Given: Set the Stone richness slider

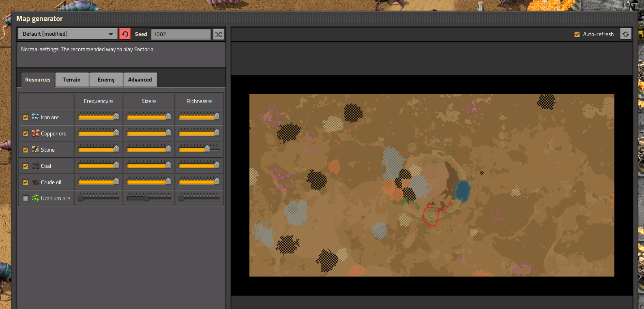Looking at the screenshot, I should coord(199,149).
